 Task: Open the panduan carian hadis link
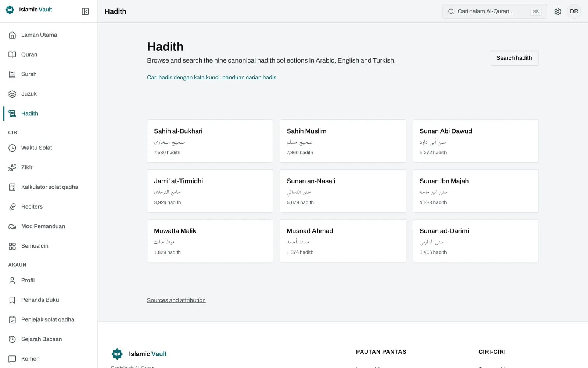212,77
